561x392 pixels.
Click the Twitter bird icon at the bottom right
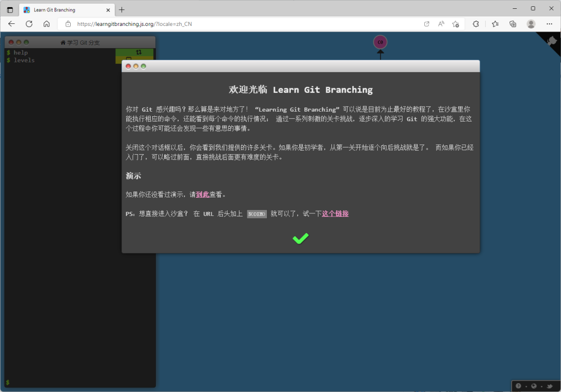pyautogui.click(x=550, y=386)
